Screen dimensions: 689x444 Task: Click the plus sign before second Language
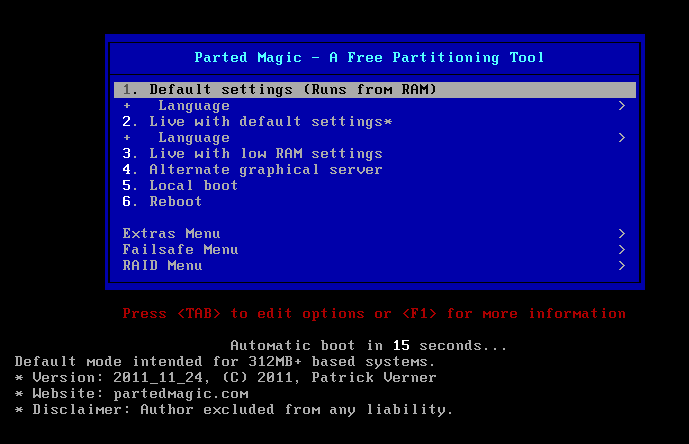[127, 138]
